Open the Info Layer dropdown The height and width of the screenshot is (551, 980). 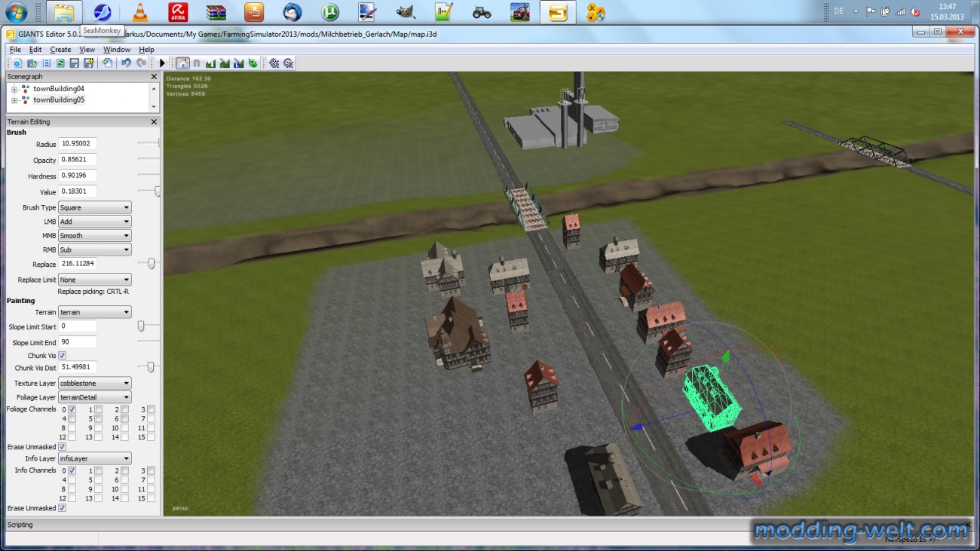95,458
